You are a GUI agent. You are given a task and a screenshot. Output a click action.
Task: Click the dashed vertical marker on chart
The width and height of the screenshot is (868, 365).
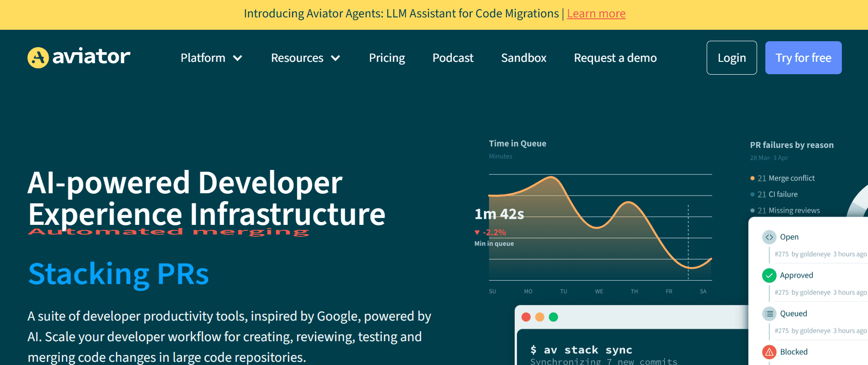coord(688,242)
